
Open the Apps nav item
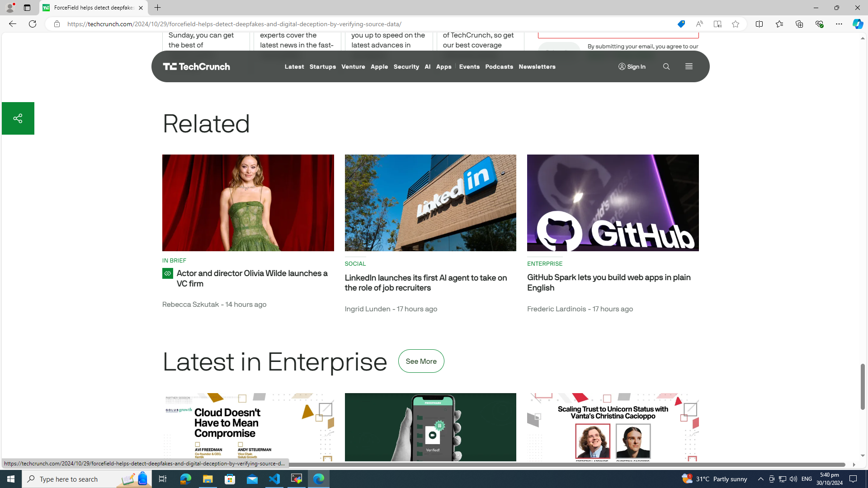coord(443,66)
